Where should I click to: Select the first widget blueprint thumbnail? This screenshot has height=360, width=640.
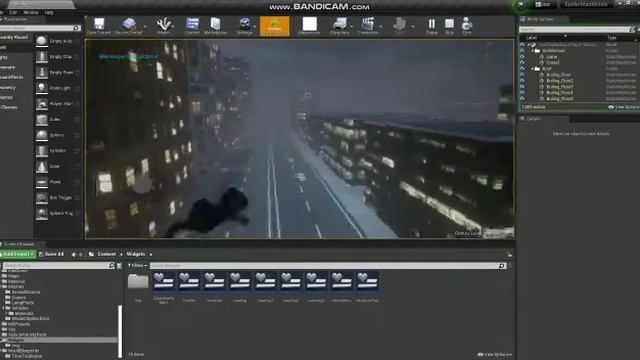[163, 282]
